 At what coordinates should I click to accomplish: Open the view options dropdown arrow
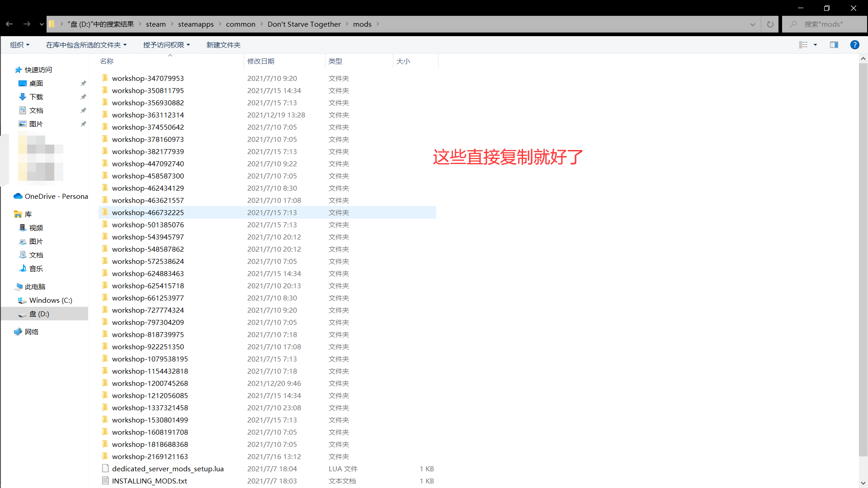tap(816, 45)
